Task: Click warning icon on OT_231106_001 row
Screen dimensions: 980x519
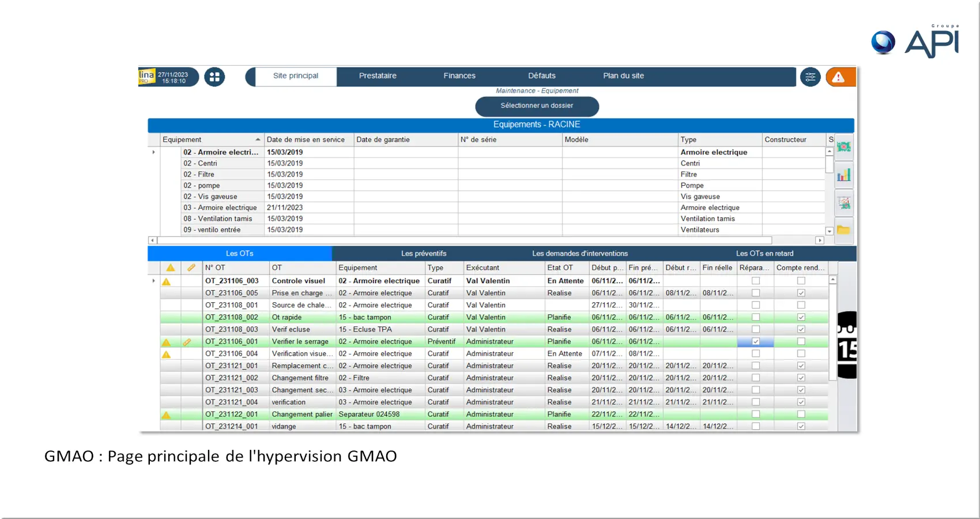Action: (167, 342)
